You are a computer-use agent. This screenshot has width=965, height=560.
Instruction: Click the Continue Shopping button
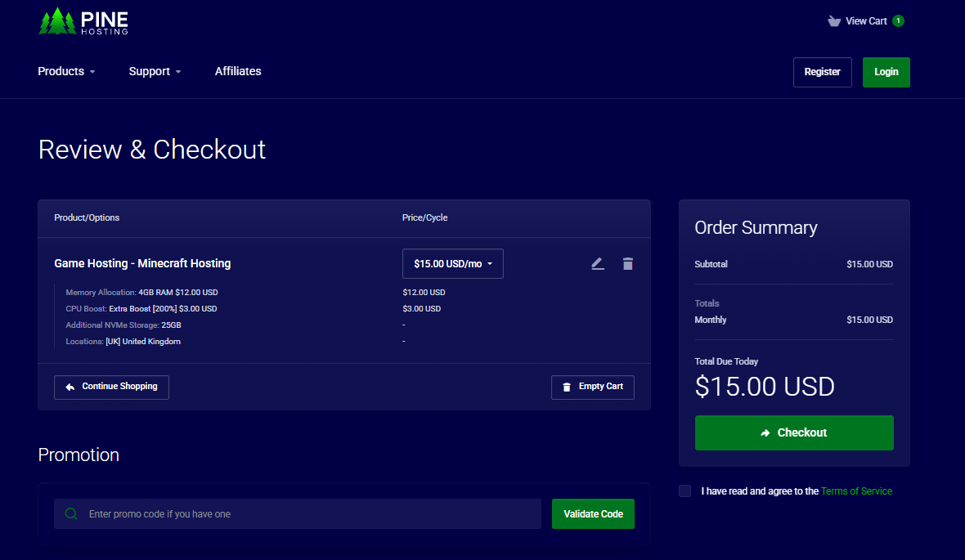[x=111, y=387]
